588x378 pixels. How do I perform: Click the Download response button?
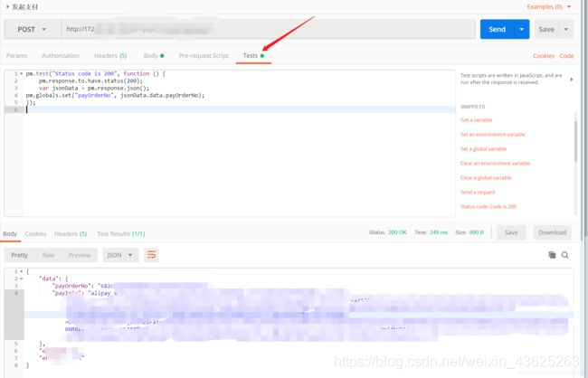(553, 232)
